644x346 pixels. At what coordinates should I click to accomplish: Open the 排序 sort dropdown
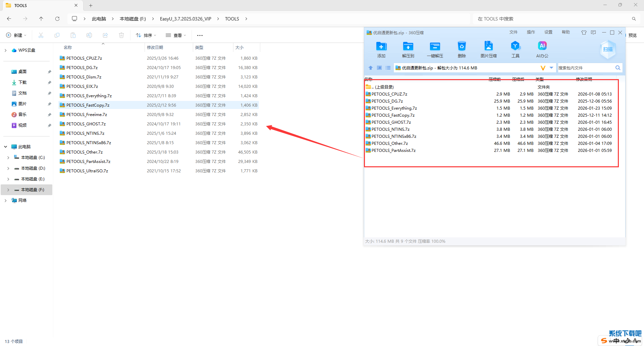pyautogui.click(x=146, y=35)
